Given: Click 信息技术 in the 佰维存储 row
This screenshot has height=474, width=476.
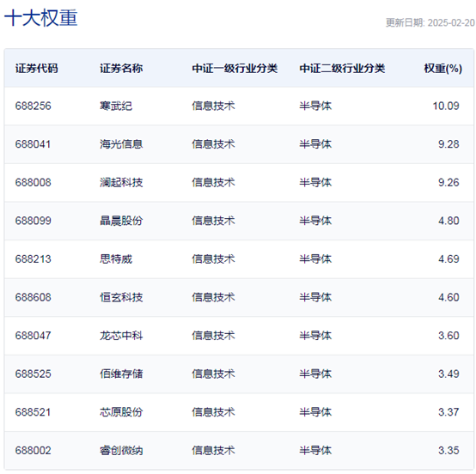Looking at the screenshot, I should pyautogui.click(x=213, y=374).
